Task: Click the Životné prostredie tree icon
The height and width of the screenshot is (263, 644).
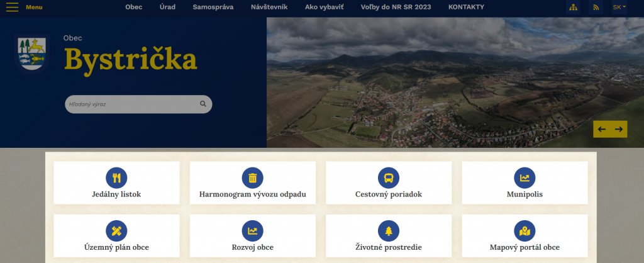Action: (x=389, y=231)
